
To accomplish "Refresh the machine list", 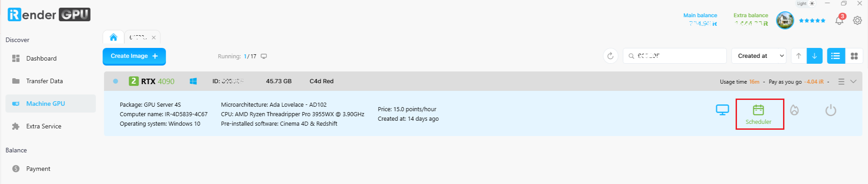I will [x=610, y=56].
